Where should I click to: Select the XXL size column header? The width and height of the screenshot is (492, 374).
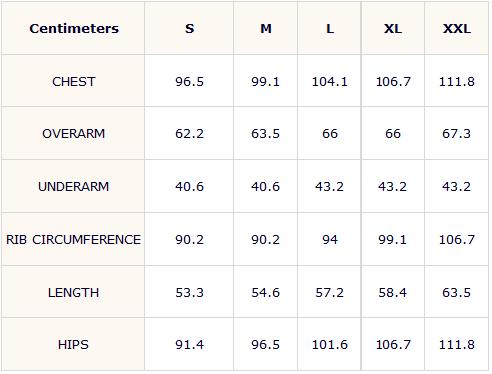click(457, 29)
